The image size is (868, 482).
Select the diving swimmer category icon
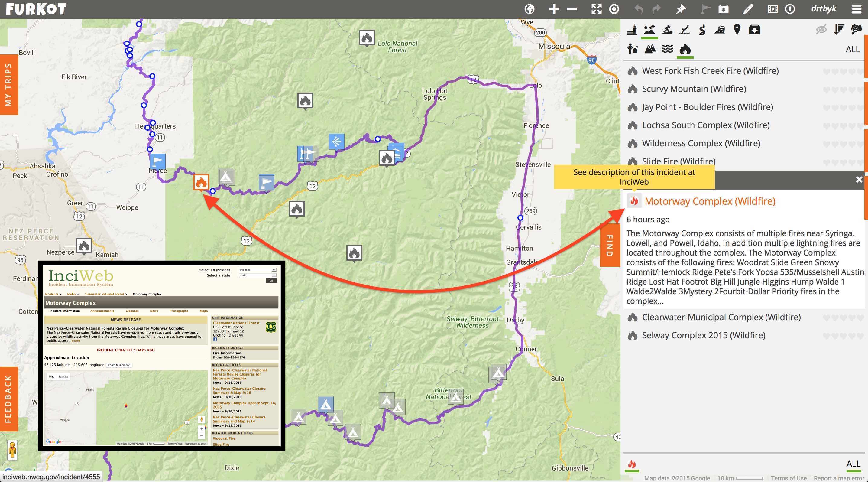pyautogui.click(x=684, y=30)
